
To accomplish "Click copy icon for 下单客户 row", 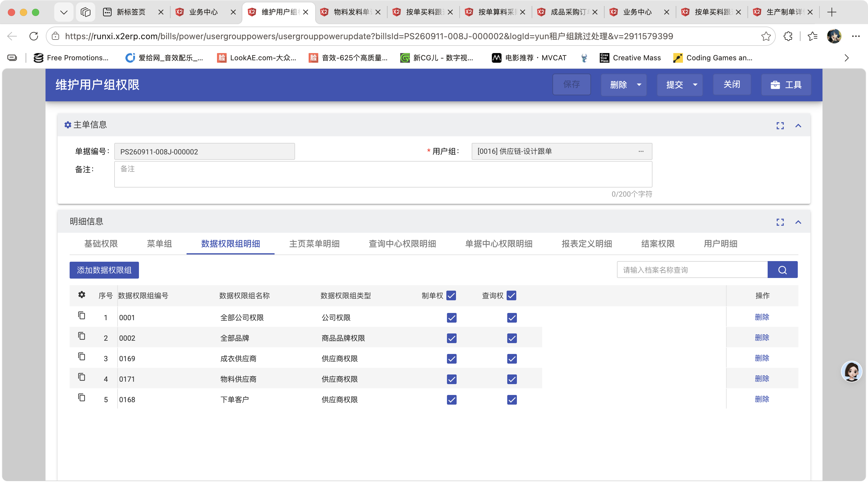I will (82, 398).
